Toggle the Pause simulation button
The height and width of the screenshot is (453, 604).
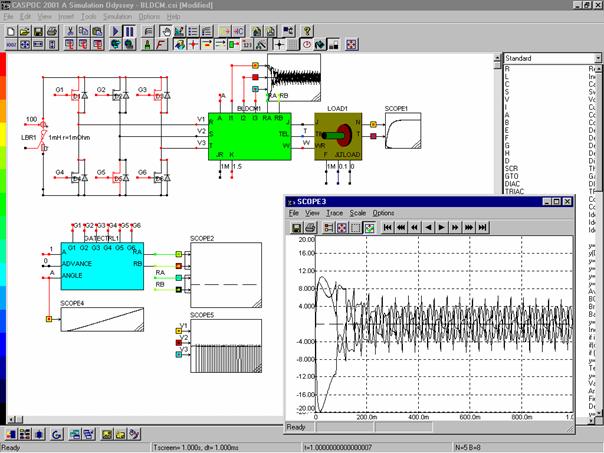coord(131,31)
